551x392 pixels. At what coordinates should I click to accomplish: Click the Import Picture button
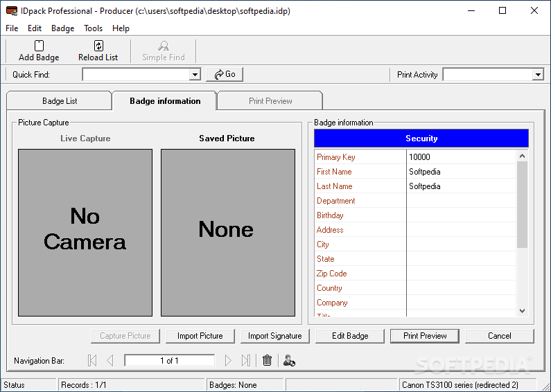(x=200, y=336)
